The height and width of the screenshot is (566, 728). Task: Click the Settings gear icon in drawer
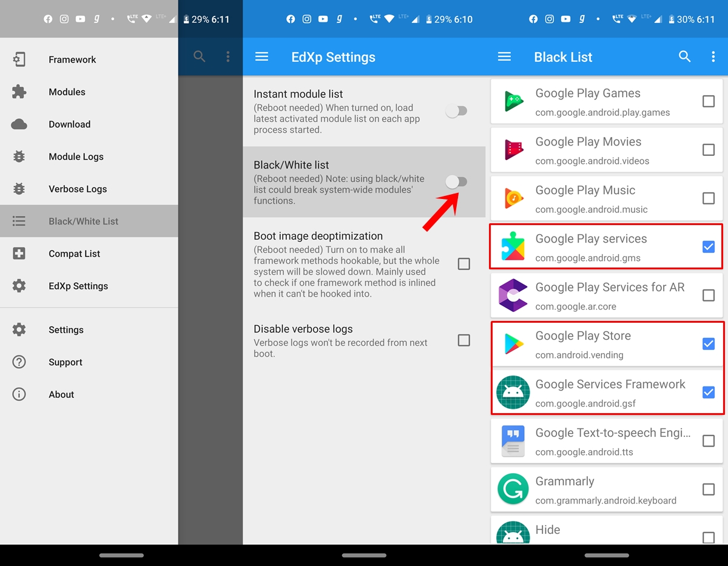coord(19,329)
